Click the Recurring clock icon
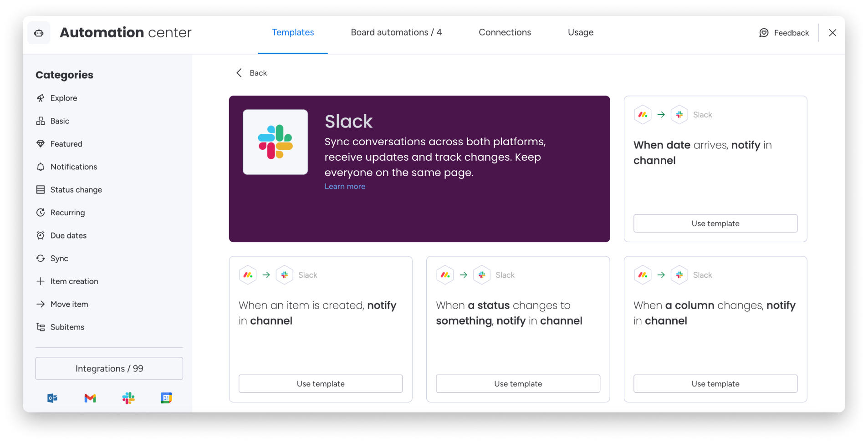Image resolution: width=868 pixels, height=442 pixels. [x=41, y=213]
